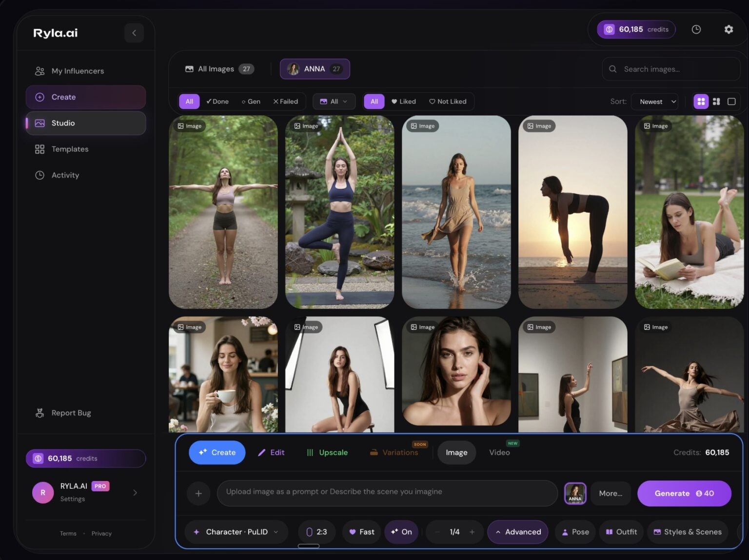Expand the Advanced options panel

pyautogui.click(x=517, y=532)
